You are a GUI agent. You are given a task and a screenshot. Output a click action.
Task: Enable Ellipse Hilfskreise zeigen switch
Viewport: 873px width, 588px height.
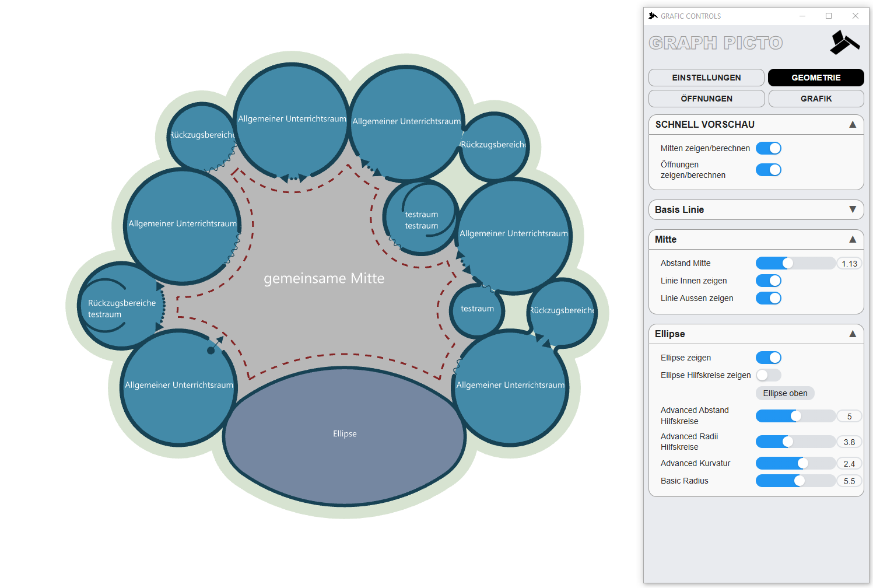(x=768, y=375)
